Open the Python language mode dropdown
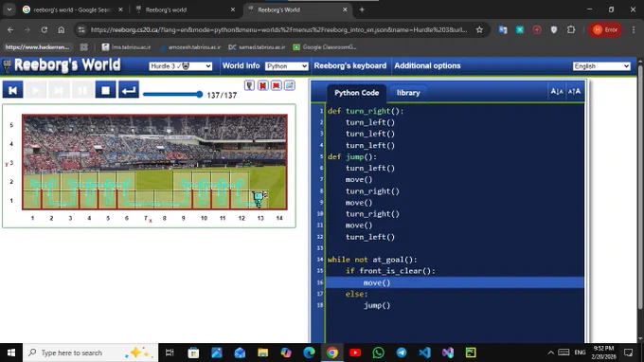This screenshot has width=644, height=362. (287, 66)
